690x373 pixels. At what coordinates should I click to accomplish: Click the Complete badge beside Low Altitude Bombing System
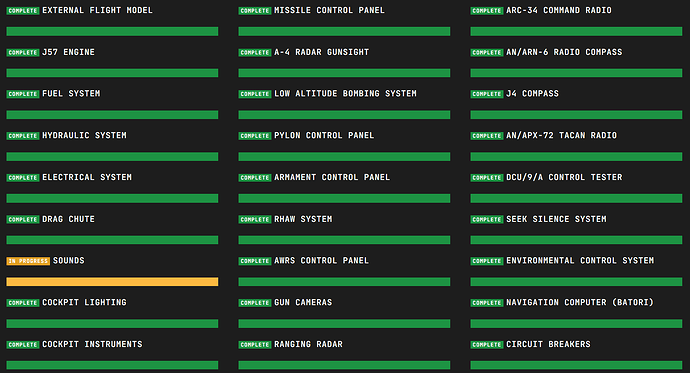[255, 94]
